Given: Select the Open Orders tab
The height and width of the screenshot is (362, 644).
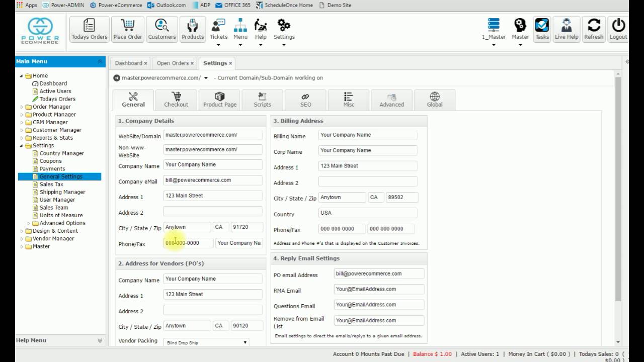Looking at the screenshot, I should (173, 63).
